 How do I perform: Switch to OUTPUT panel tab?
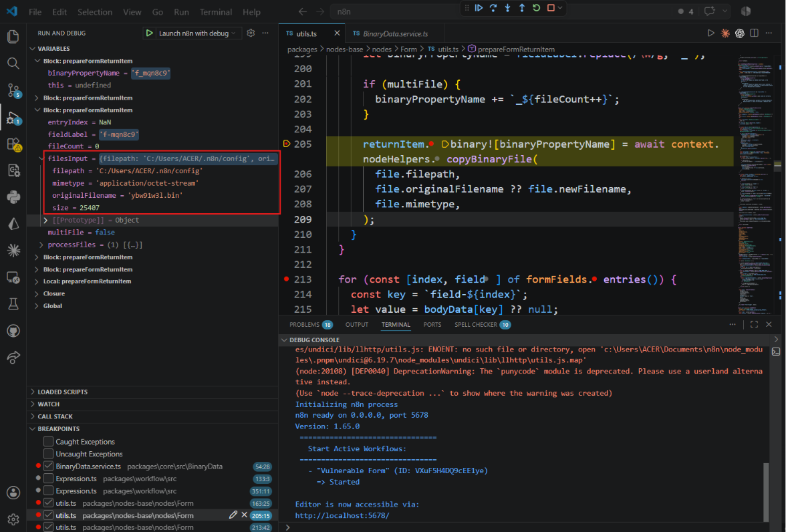click(357, 324)
